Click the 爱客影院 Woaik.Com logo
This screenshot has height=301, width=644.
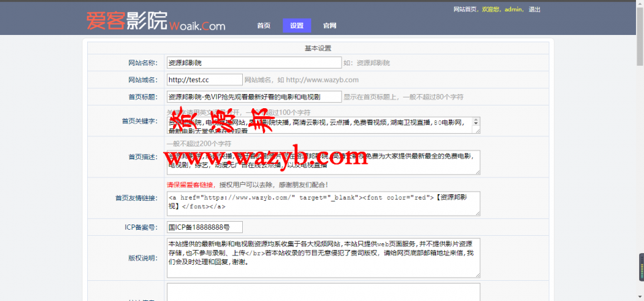coord(156,21)
